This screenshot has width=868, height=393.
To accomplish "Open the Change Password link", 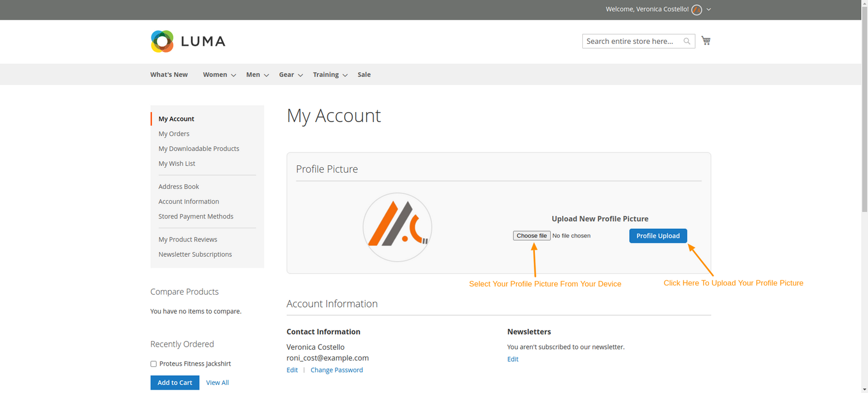I will (337, 370).
